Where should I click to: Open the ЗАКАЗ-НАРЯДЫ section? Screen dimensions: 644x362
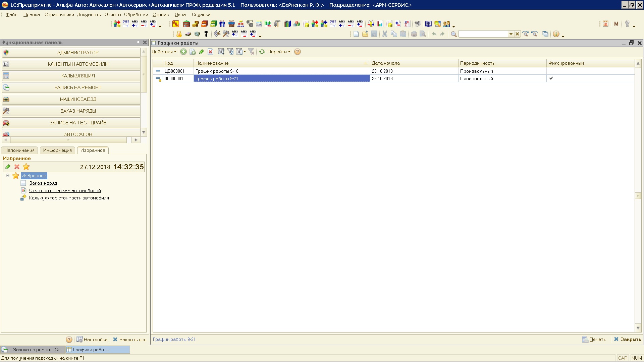point(71,111)
